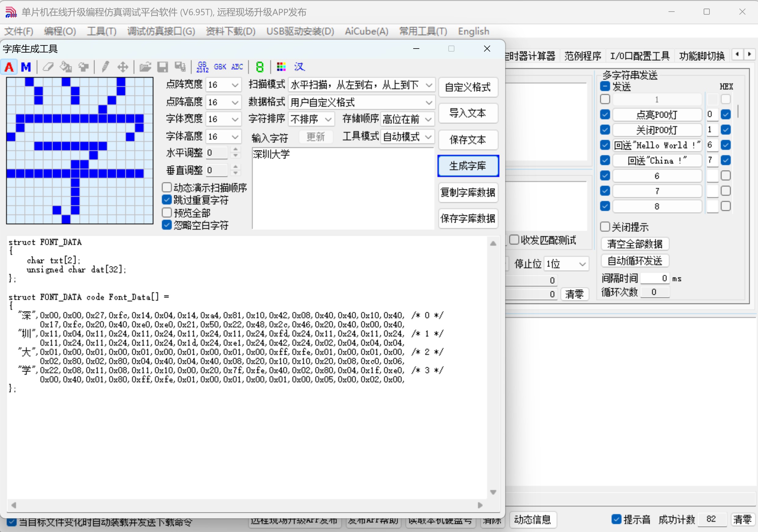
Task: Click the invert fill icon
Action: (x=83, y=67)
